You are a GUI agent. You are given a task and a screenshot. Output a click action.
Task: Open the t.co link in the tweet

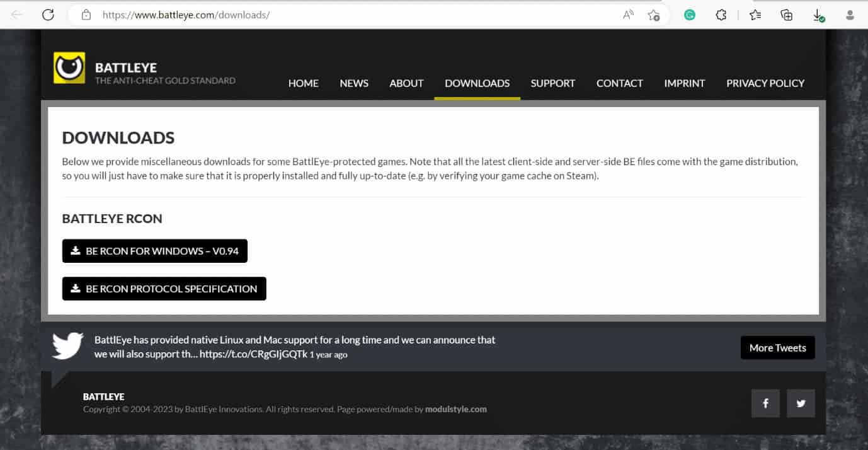pyautogui.click(x=253, y=354)
